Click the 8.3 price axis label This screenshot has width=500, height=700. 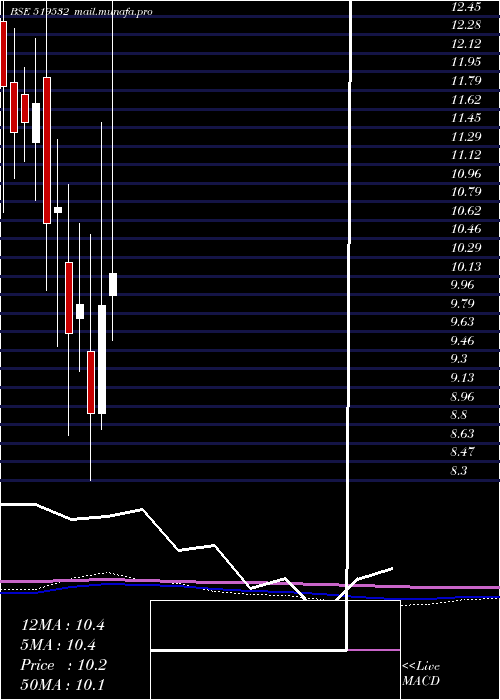pyautogui.click(x=460, y=471)
